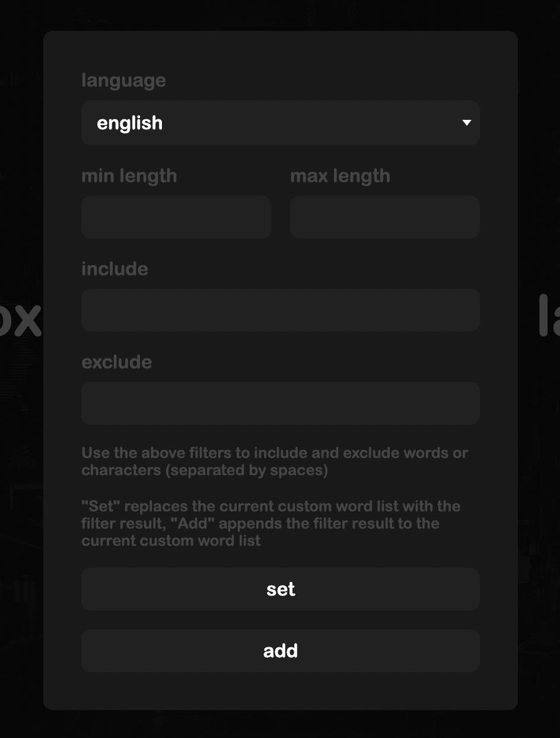Click the "exclude" label
Image resolution: width=560 pixels, height=738 pixels.
(x=116, y=362)
